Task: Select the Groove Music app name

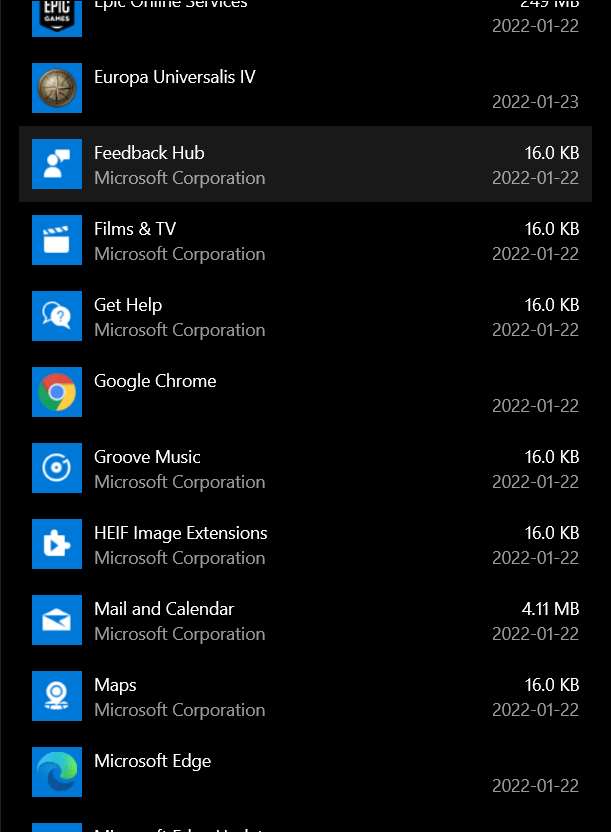Action: coord(147,457)
